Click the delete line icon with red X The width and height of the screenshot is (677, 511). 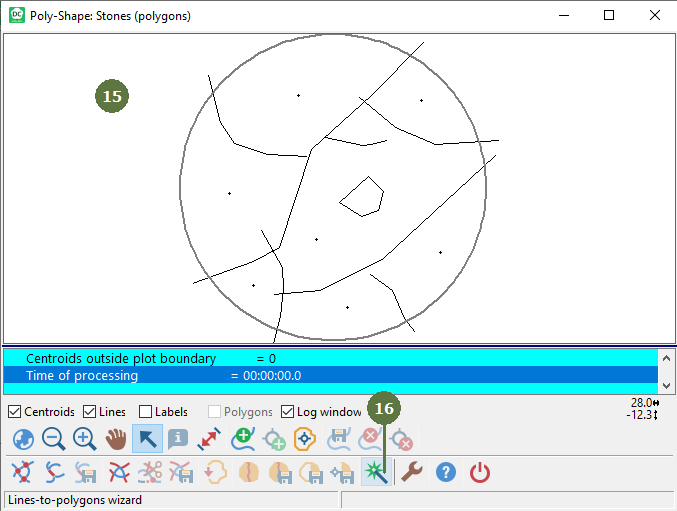pyautogui.click(x=370, y=439)
